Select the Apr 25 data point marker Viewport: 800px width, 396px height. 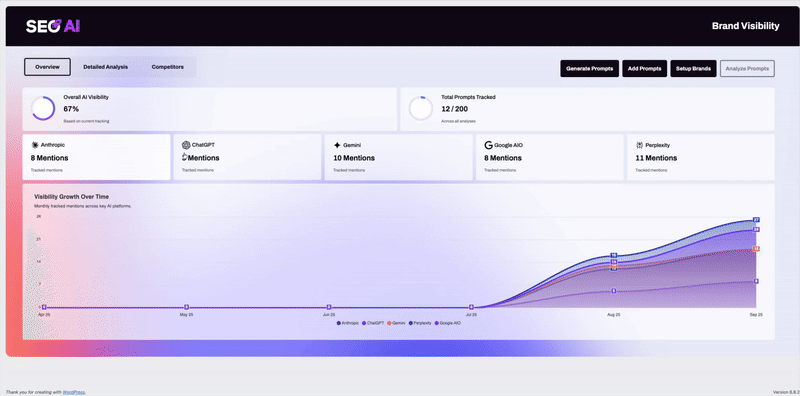point(44,307)
